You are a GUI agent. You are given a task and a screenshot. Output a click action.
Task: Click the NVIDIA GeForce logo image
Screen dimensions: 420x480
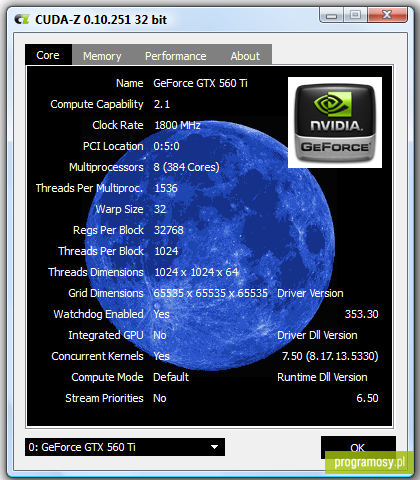[x=335, y=122]
